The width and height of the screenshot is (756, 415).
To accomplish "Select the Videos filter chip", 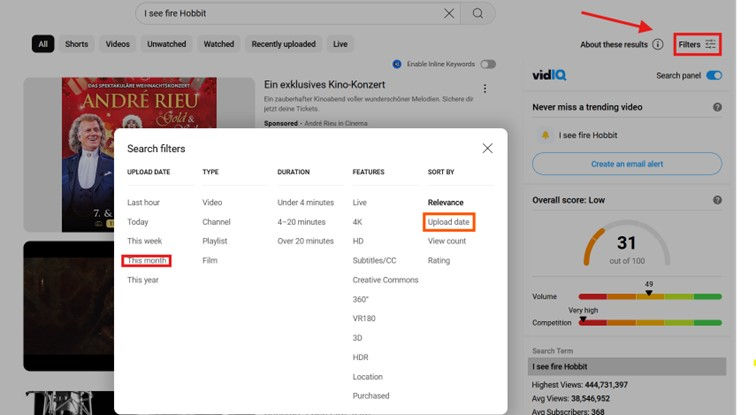I will tap(118, 44).
